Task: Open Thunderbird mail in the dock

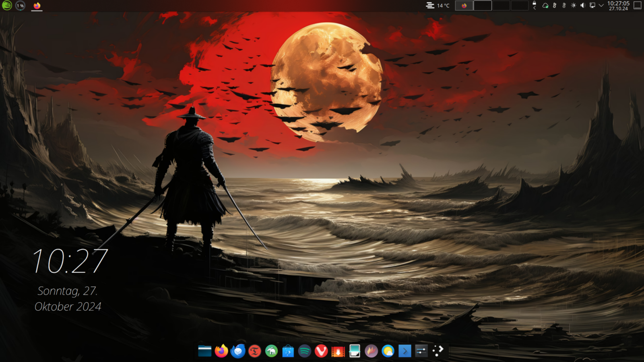Action: coord(238,351)
